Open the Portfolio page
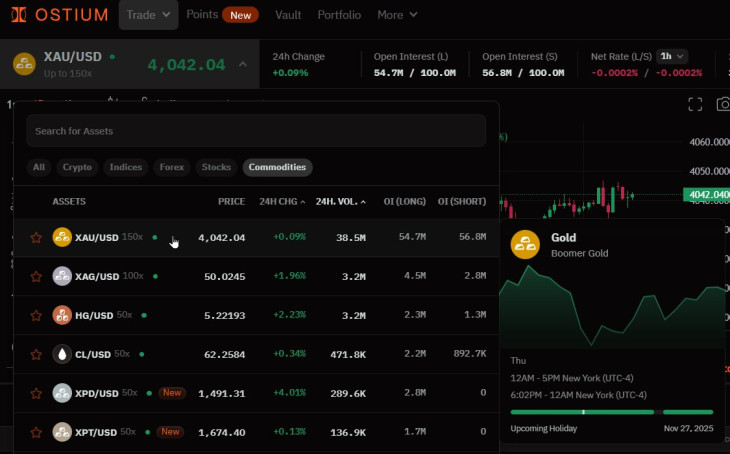Image resolution: width=730 pixels, height=454 pixels. point(339,15)
